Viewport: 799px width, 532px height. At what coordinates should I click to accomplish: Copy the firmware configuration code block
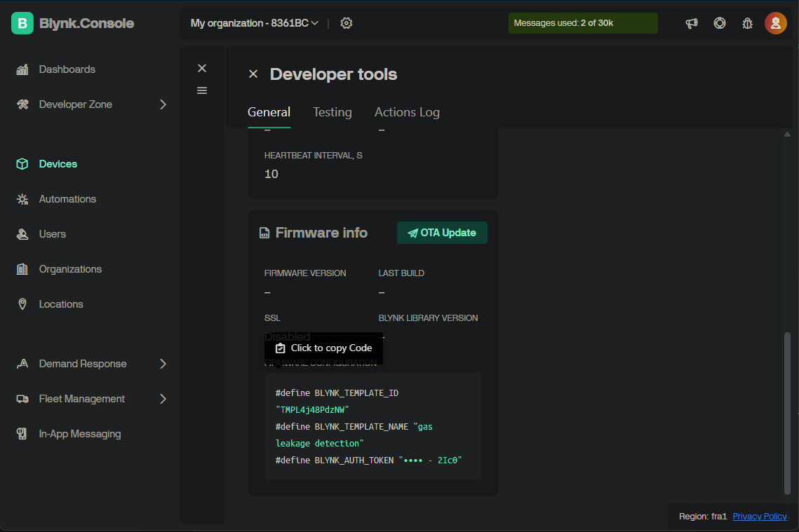[372, 426]
